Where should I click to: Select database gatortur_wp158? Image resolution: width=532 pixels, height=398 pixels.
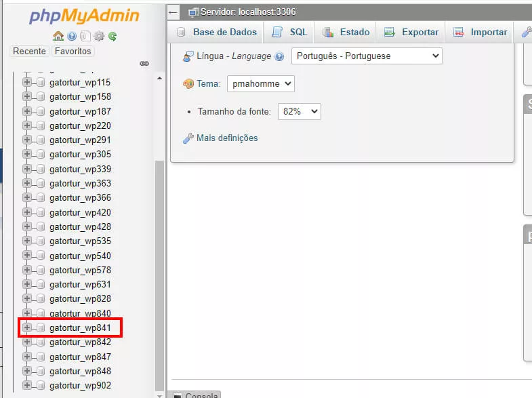(80, 97)
